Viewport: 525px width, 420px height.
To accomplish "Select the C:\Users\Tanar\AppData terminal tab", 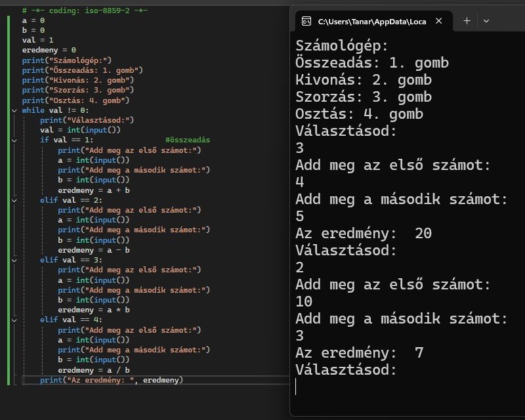I will (371, 21).
